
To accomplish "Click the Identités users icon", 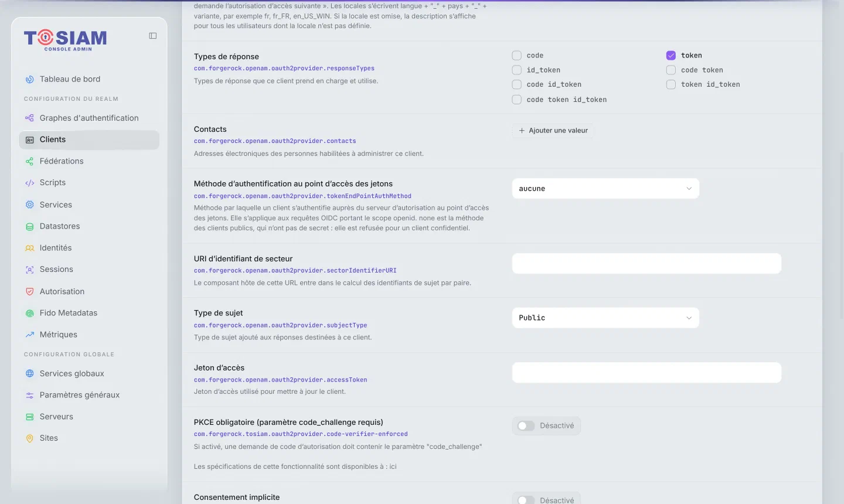I will click(x=29, y=248).
